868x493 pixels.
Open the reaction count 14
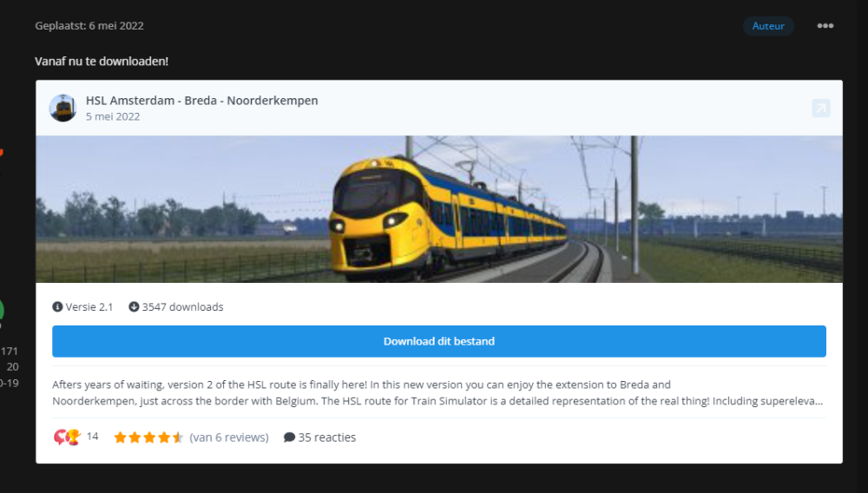[93, 437]
